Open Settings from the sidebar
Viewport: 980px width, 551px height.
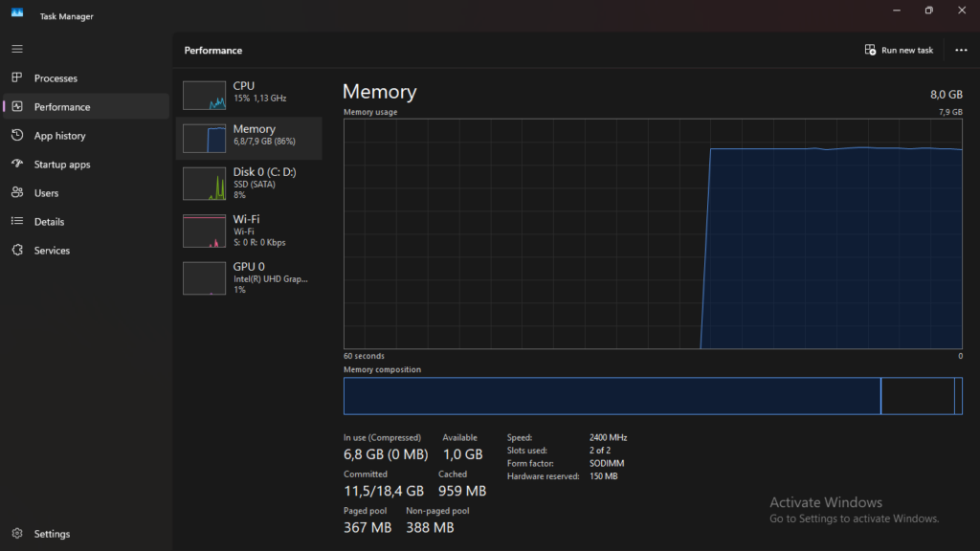[x=85, y=534]
